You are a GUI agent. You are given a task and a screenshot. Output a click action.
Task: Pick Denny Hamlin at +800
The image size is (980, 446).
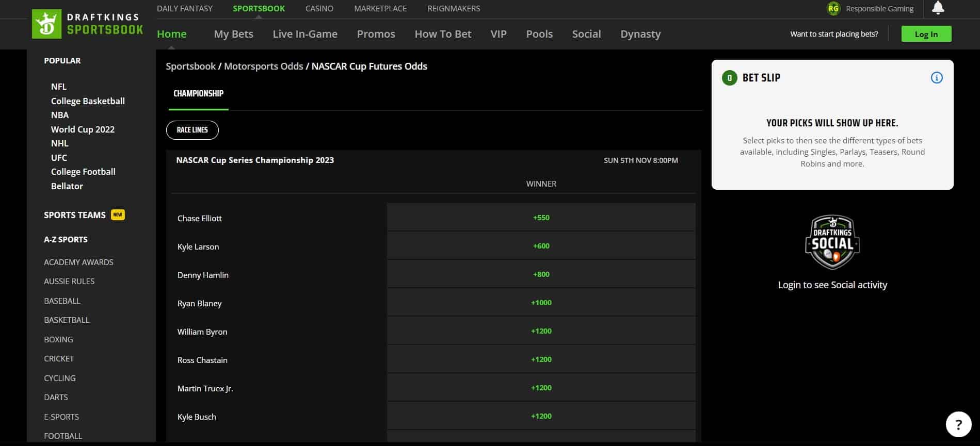[541, 274]
